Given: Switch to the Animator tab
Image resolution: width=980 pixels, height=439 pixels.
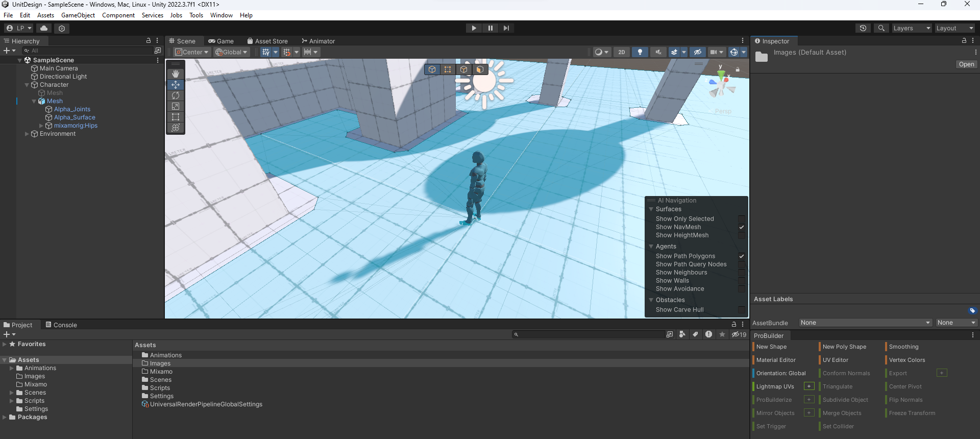Looking at the screenshot, I should tap(318, 41).
